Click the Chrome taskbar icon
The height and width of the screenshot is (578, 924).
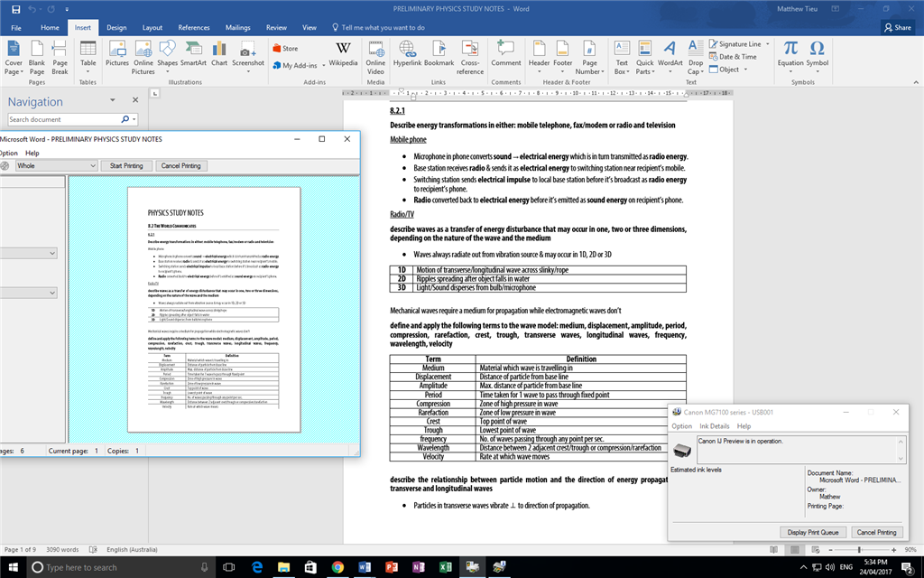(337, 567)
